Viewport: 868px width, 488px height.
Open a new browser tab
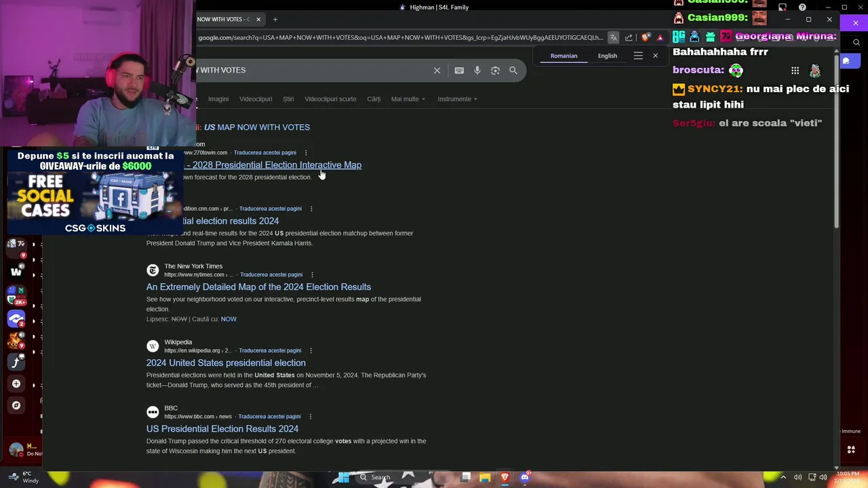(x=275, y=19)
